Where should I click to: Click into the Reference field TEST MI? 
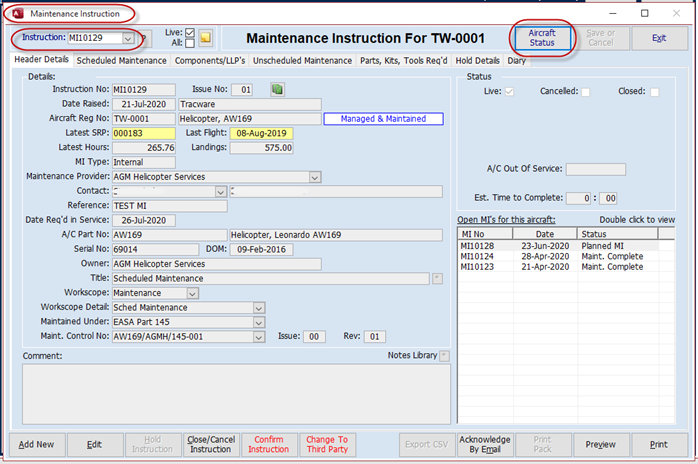[170, 205]
